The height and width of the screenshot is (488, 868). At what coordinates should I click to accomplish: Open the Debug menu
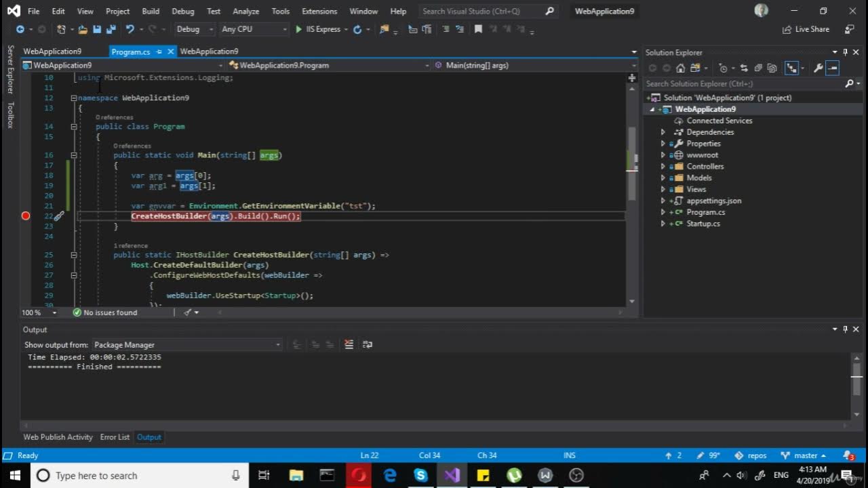[x=182, y=12]
